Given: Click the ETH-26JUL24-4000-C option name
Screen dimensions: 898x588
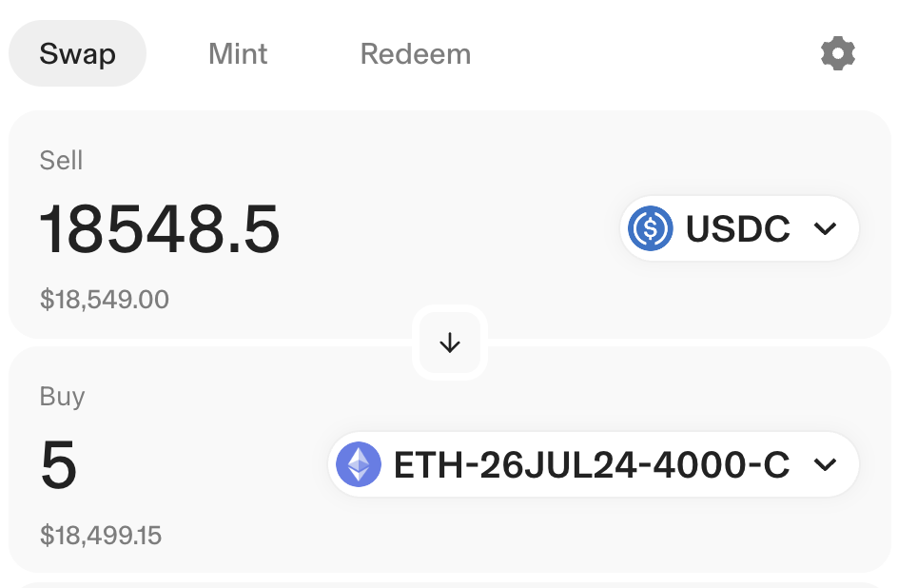Looking at the screenshot, I should click(x=592, y=464).
